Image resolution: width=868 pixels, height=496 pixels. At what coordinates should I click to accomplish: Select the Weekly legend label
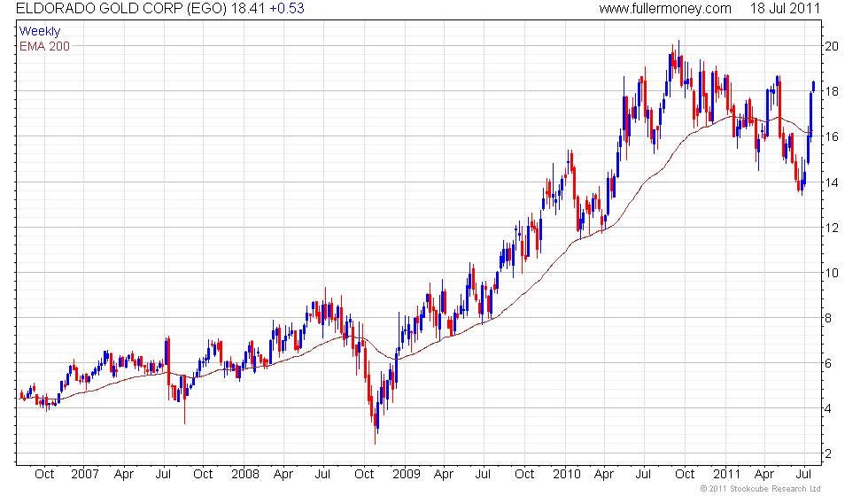[x=39, y=32]
